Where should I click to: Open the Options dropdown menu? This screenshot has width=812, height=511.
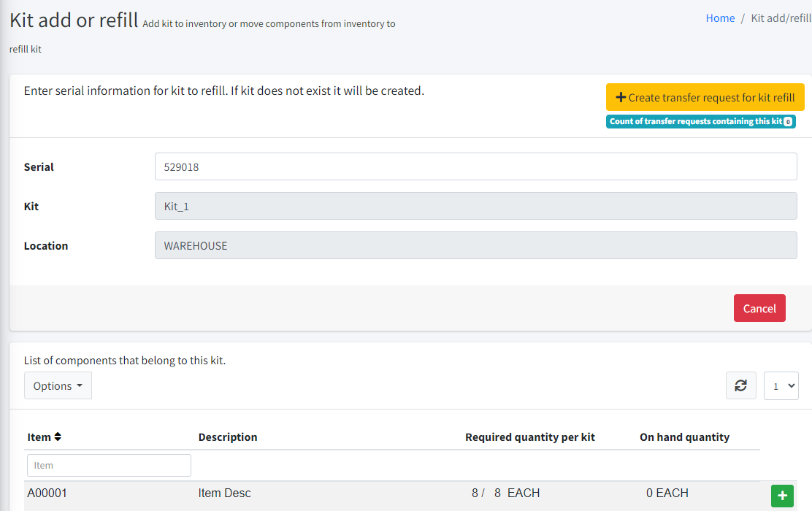click(x=58, y=385)
